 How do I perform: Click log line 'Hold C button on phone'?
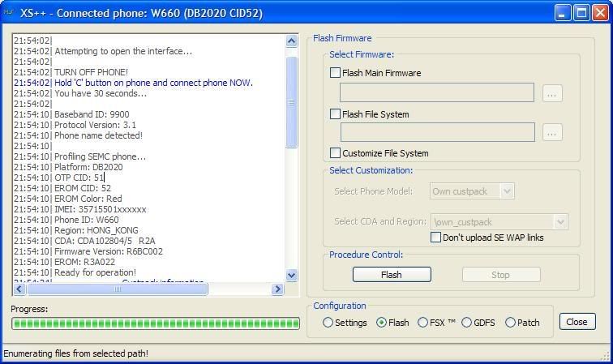click(x=153, y=83)
